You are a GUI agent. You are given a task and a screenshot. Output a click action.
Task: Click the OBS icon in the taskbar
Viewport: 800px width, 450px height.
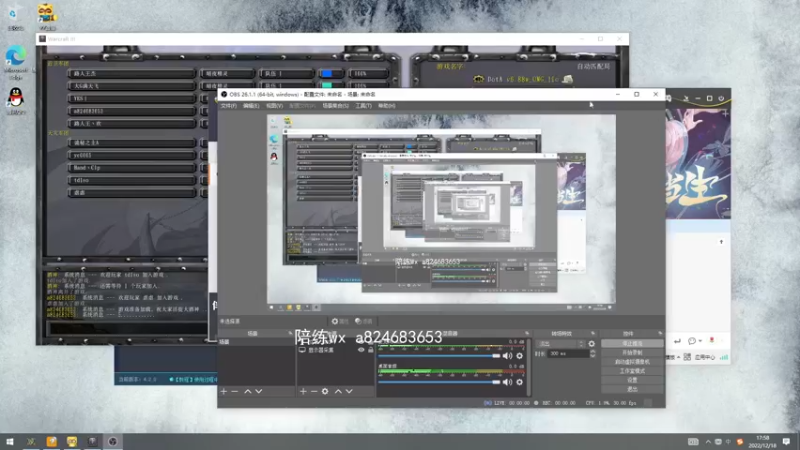[113, 441]
